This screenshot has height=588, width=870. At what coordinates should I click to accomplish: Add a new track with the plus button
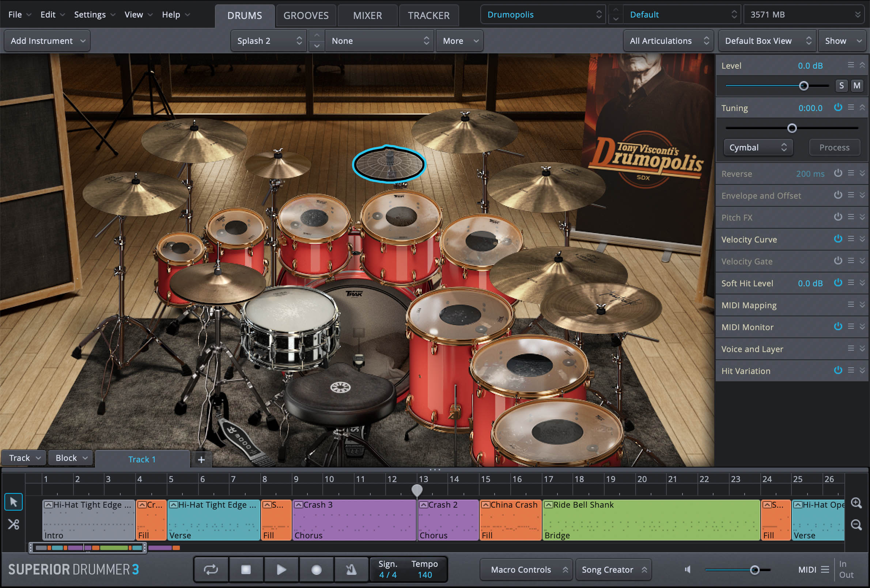pyautogui.click(x=201, y=459)
